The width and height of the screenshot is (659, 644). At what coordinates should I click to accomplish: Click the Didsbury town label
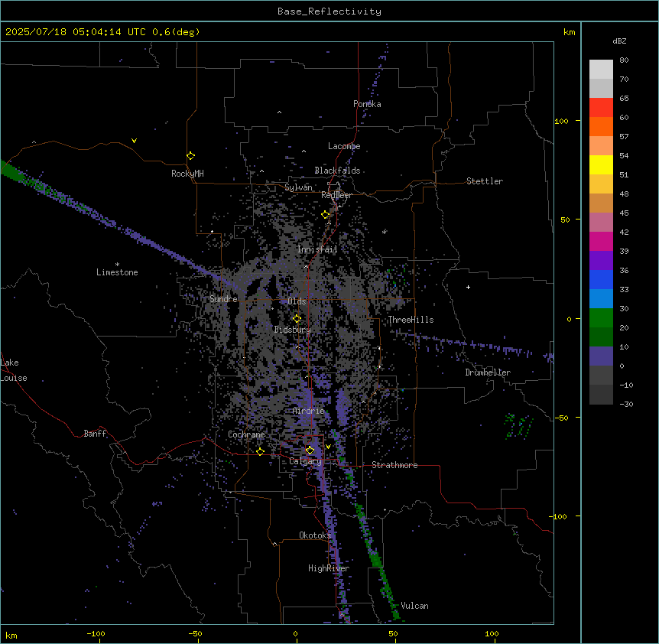pyautogui.click(x=293, y=330)
